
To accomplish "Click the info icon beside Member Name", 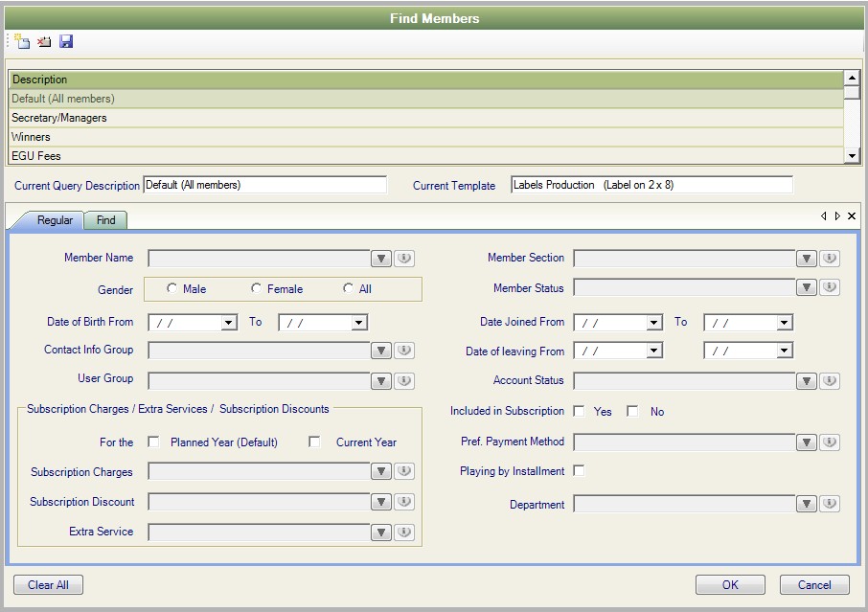I will point(404,259).
